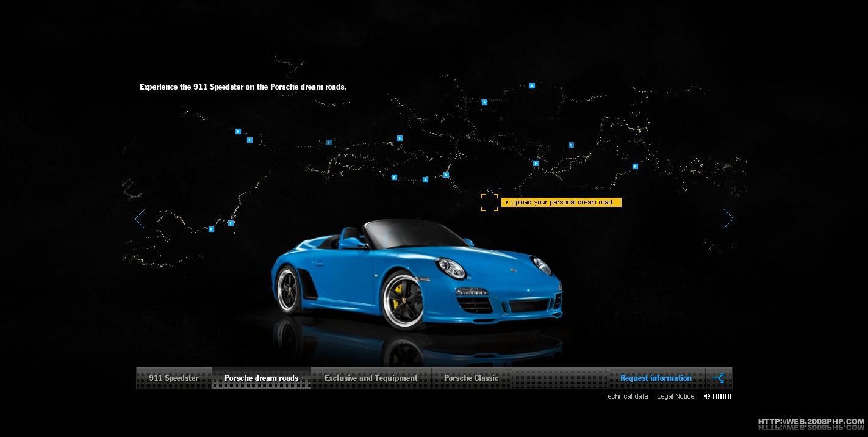The image size is (868, 437).
Task: Click the yellow bracket target icon
Action: [489, 203]
